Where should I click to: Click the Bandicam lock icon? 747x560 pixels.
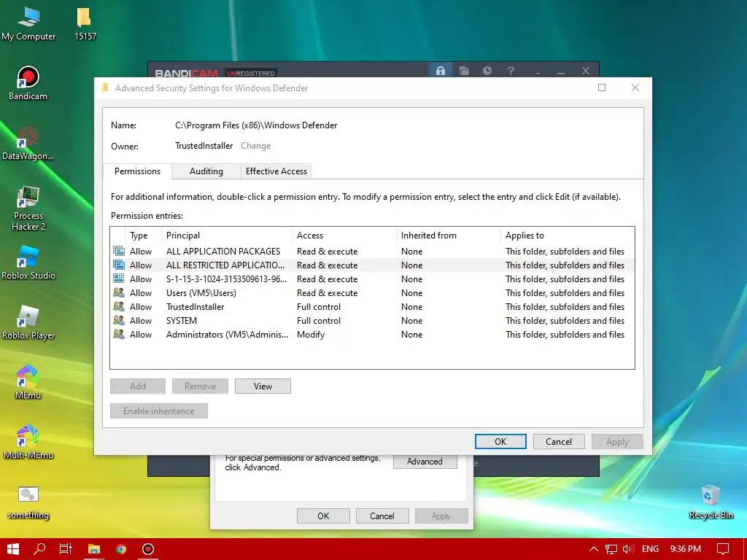pos(440,71)
